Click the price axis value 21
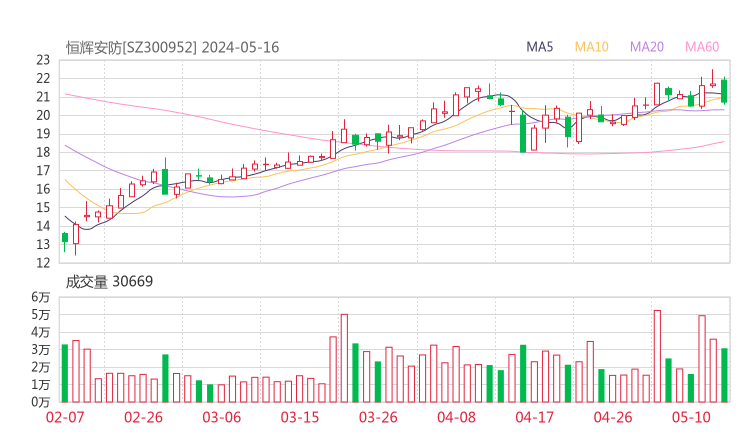The width and height of the screenshot is (740, 440). (x=43, y=97)
